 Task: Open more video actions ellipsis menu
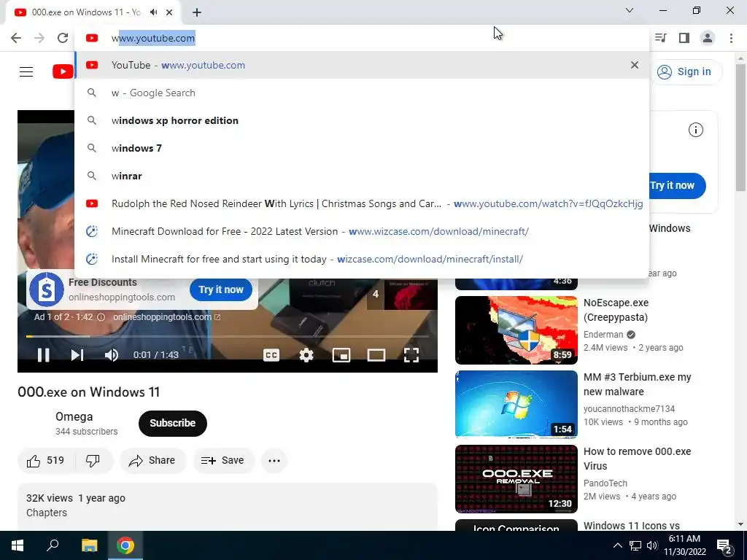(x=274, y=461)
